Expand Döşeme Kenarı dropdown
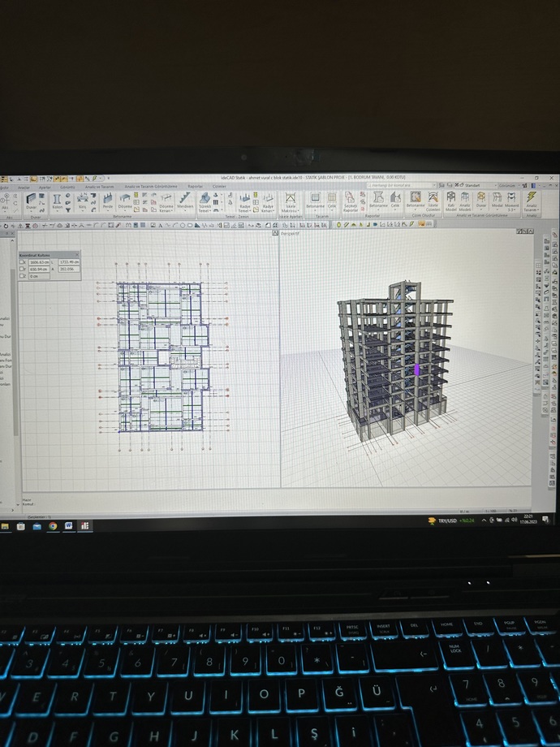The width and height of the screenshot is (560, 747). tap(166, 210)
